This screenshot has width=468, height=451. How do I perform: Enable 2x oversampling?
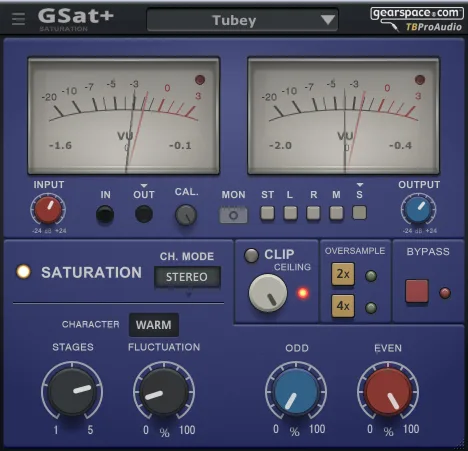tap(343, 274)
